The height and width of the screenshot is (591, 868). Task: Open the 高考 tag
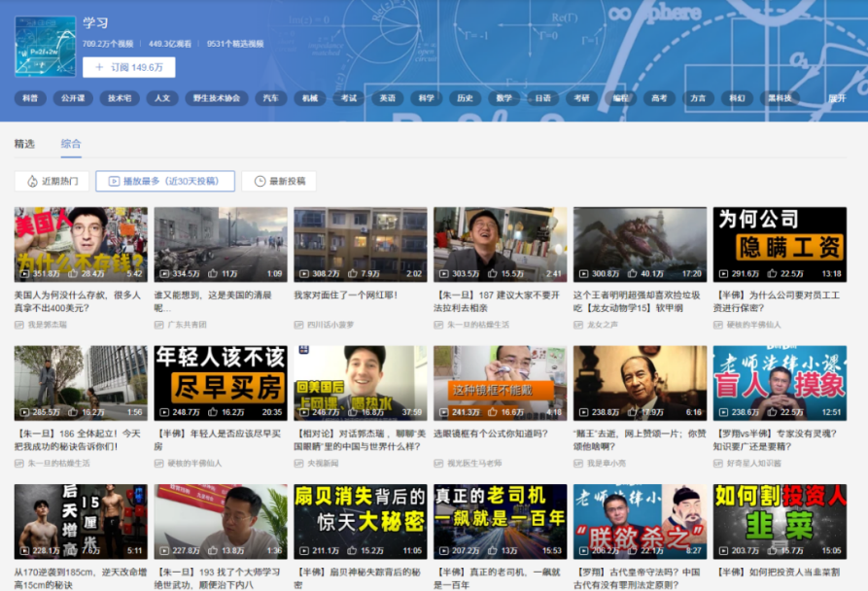[659, 98]
